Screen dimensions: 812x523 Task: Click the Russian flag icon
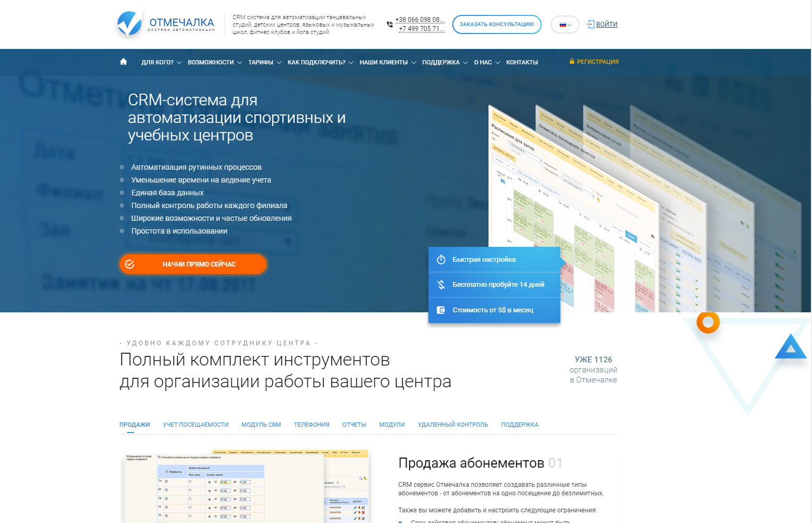(x=562, y=24)
